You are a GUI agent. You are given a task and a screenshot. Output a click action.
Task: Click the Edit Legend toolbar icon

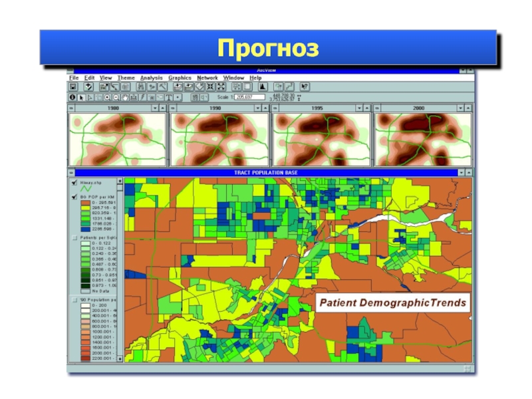(x=114, y=87)
